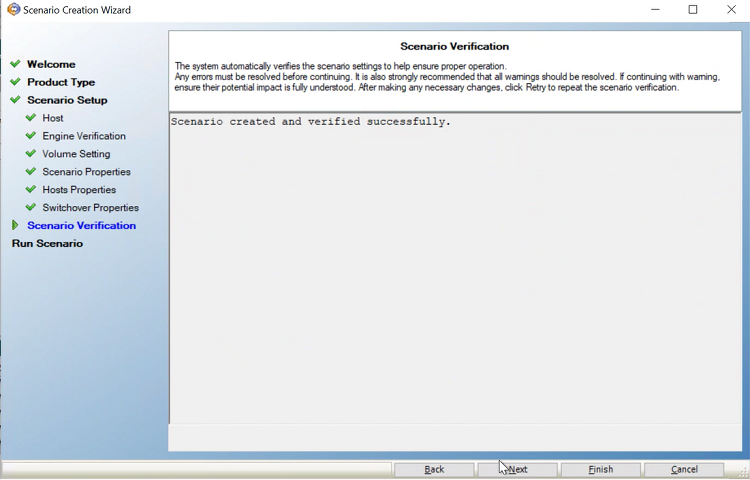The image size is (750, 480).
Task: Select the Engine Verification sub-step
Action: [84, 136]
